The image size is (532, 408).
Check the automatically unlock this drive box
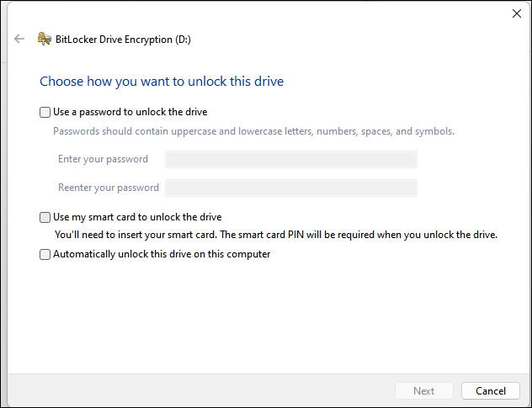45,254
